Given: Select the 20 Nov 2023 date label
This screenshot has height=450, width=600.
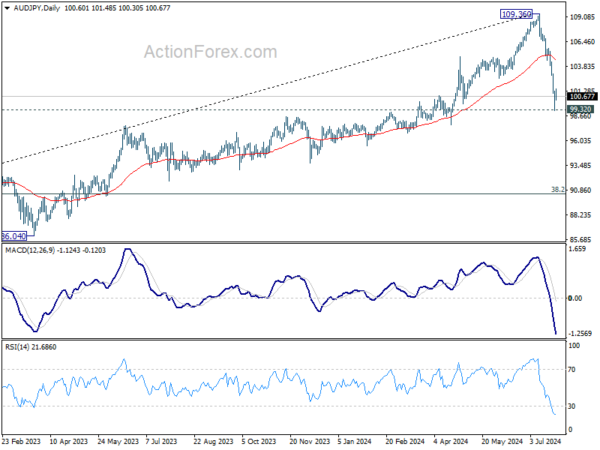Looking at the screenshot, I should tap(310, 441).
